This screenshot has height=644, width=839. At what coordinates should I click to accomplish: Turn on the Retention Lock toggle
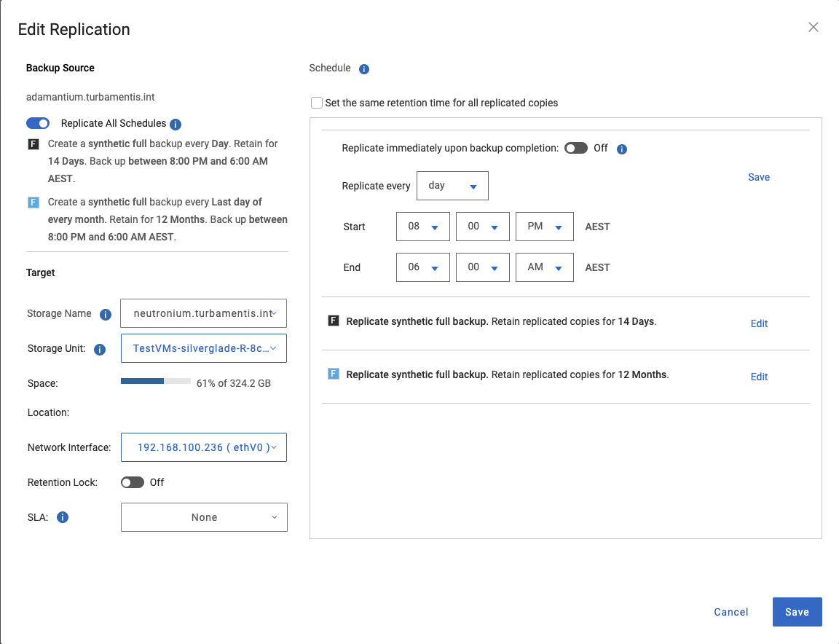[x=132, y=482]
